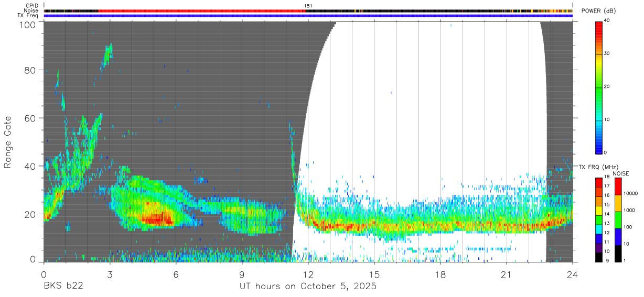Click the Noise row label at top
The width and height of the screenshot is (644, 297).
pyautogui.click(x=31, y=10)
